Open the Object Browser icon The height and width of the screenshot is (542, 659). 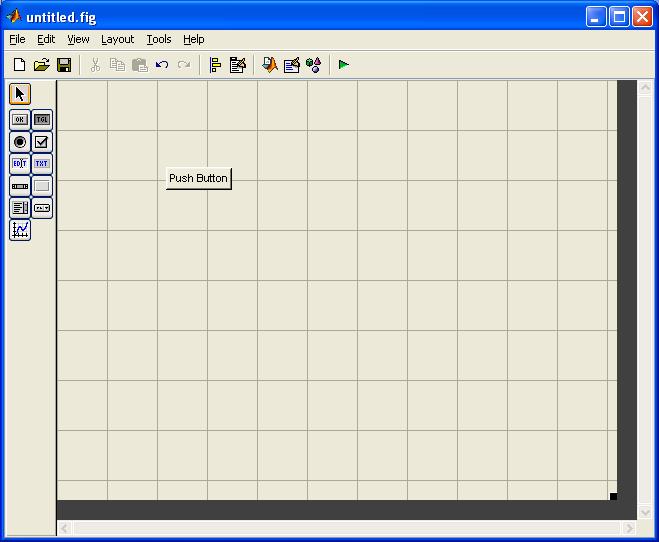[314, 65]
